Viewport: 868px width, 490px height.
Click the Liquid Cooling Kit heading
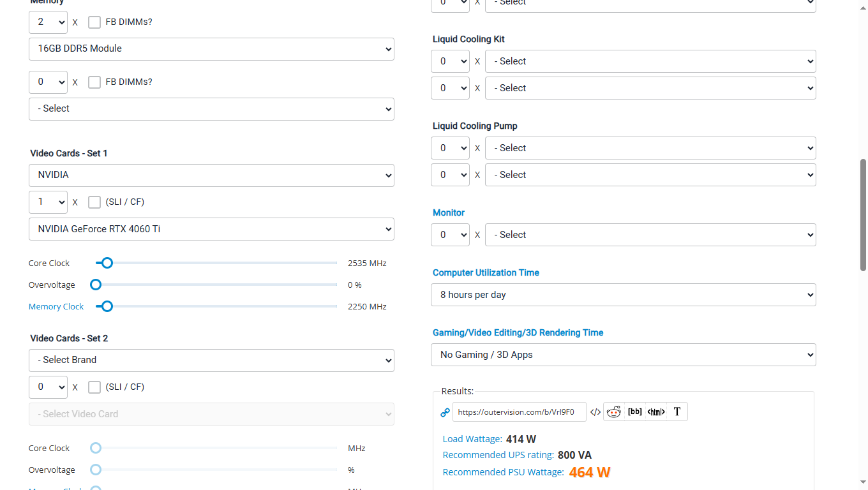click(x=468, y=40)
